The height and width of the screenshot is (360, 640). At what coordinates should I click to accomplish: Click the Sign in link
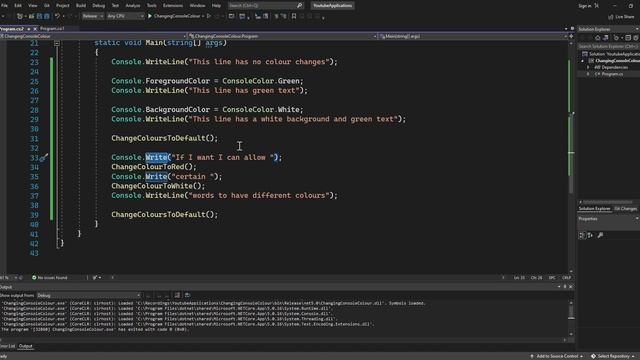pyautogui.click(x=585, y=6)
